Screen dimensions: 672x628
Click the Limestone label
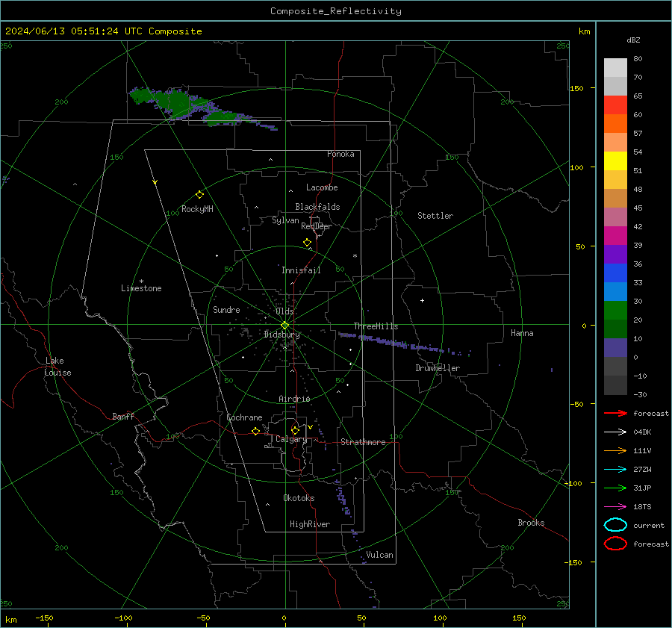141,288
